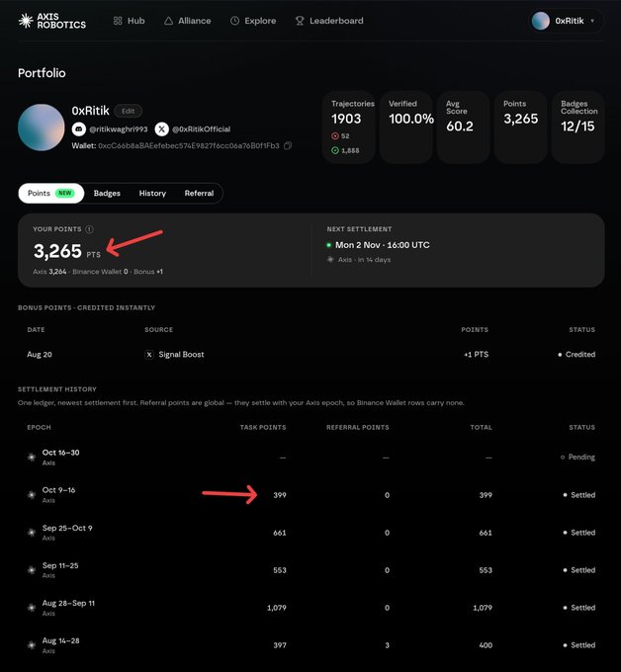Image resolution: width=621 pixels, height=672 pixels.
Task: Click the Axis icon in Oct 9–16 row
Action: click(x=32, y=495)
